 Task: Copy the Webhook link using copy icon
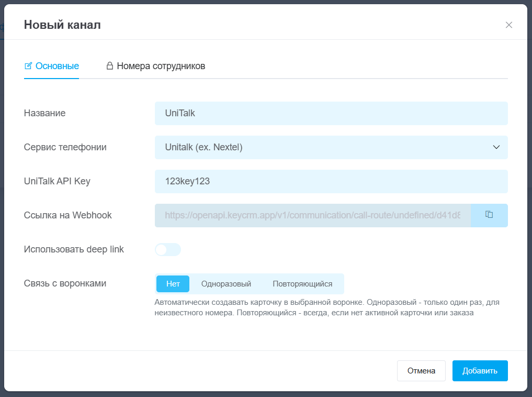489,215
